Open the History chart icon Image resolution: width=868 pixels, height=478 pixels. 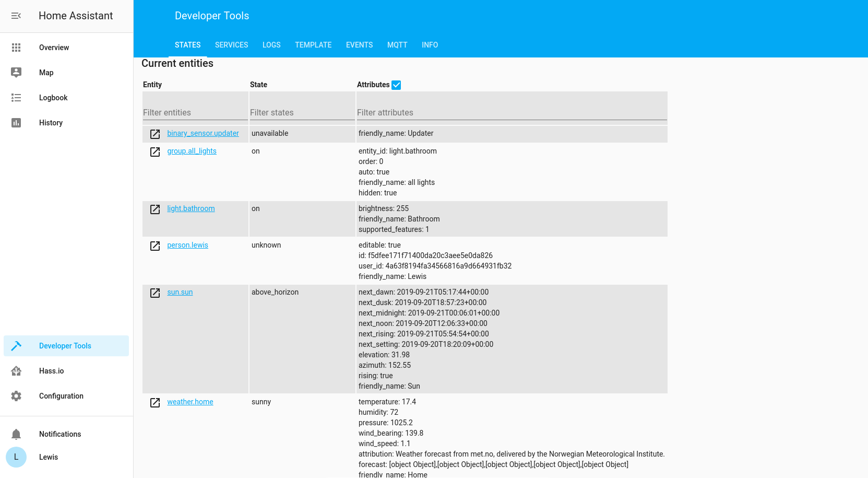16,123
